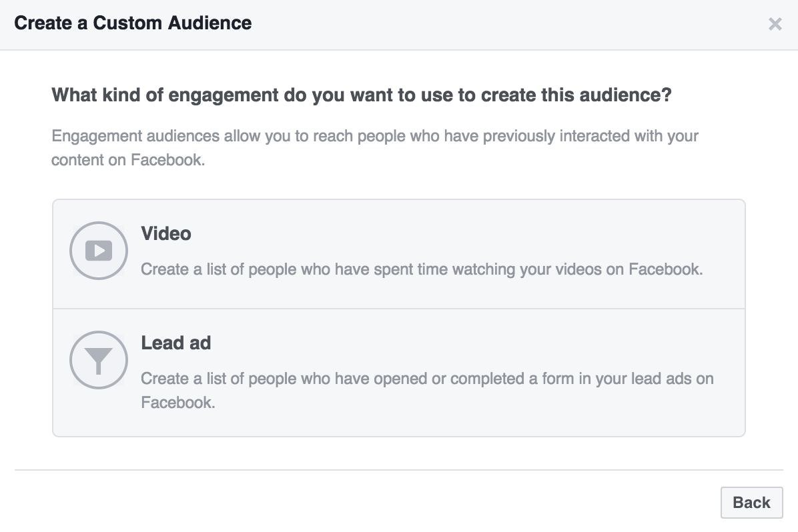The width and height of the screenshot is (798, 532).
Task: Click the word 'Video' in bold
Action: tap(166, 234)
